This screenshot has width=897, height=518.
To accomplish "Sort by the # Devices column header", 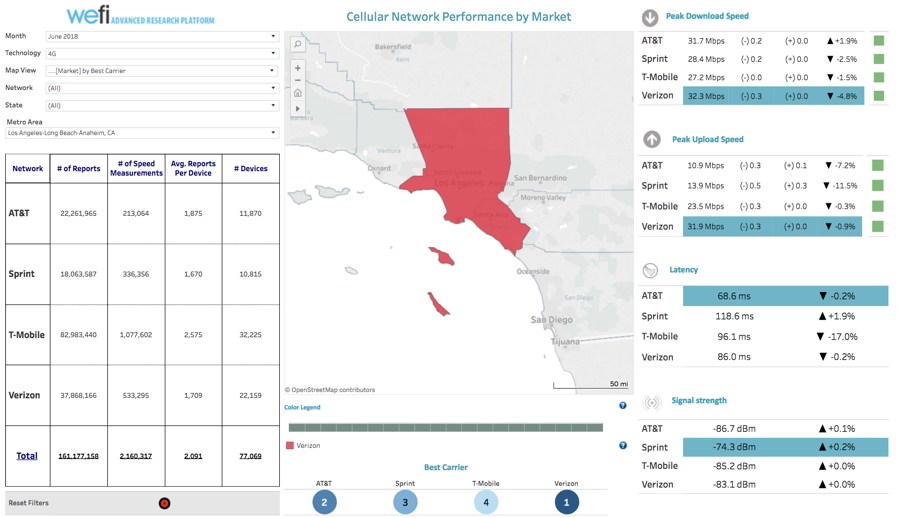I will click(251, 169).
